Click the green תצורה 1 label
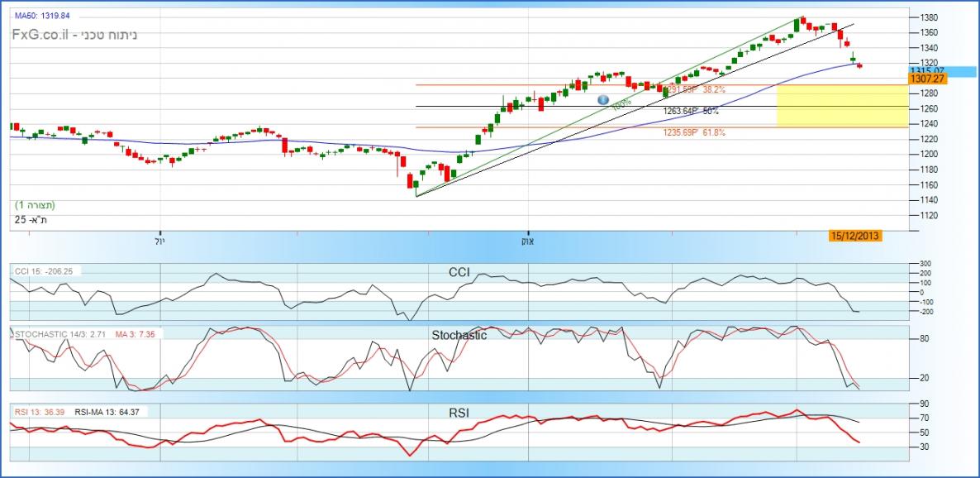 pyautogui.click(x=35, y=204)
